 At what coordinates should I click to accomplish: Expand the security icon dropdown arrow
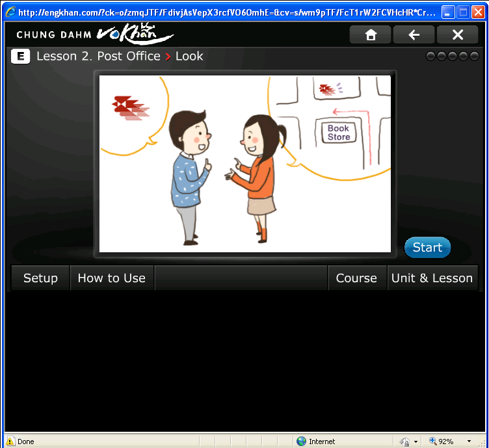tap(416, 441)
